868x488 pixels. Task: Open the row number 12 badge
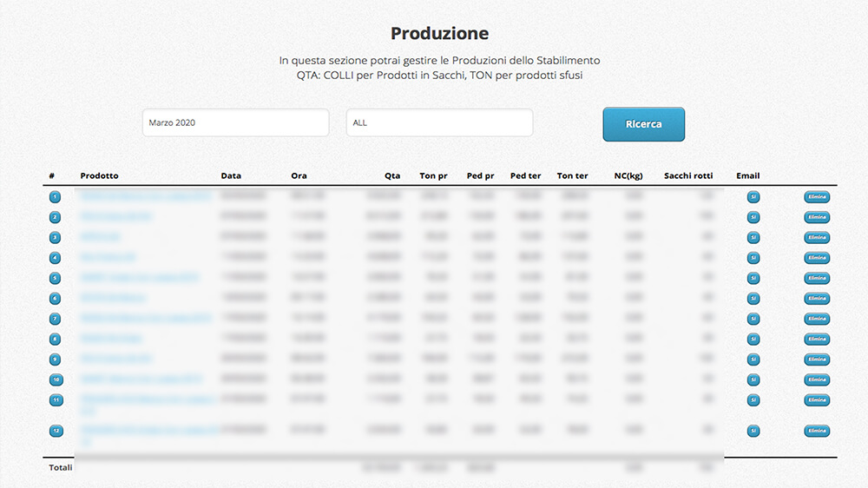(x=56, y=431)
